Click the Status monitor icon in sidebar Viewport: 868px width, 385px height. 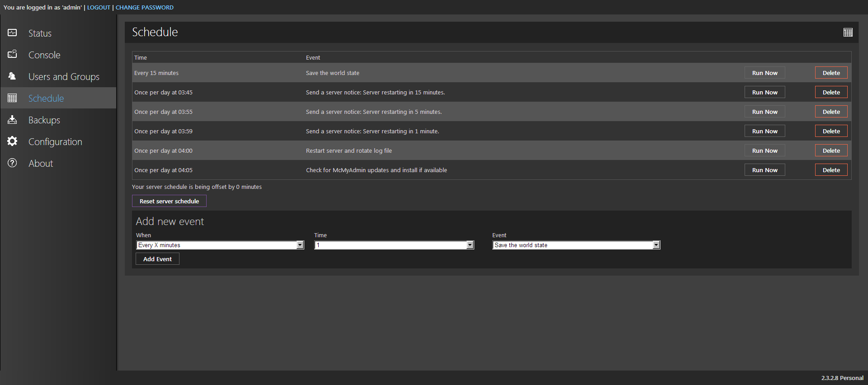click(12, 33)
